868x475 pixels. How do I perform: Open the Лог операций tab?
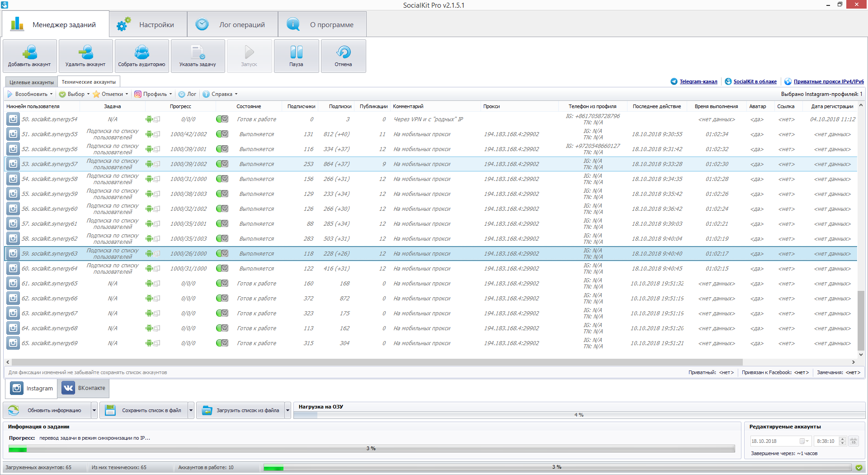click(232, 24)
